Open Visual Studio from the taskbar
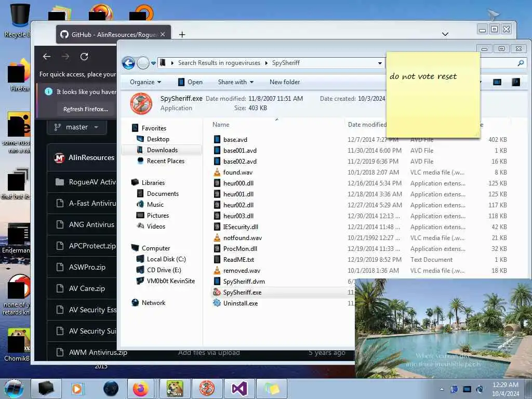 pos(239,389)
